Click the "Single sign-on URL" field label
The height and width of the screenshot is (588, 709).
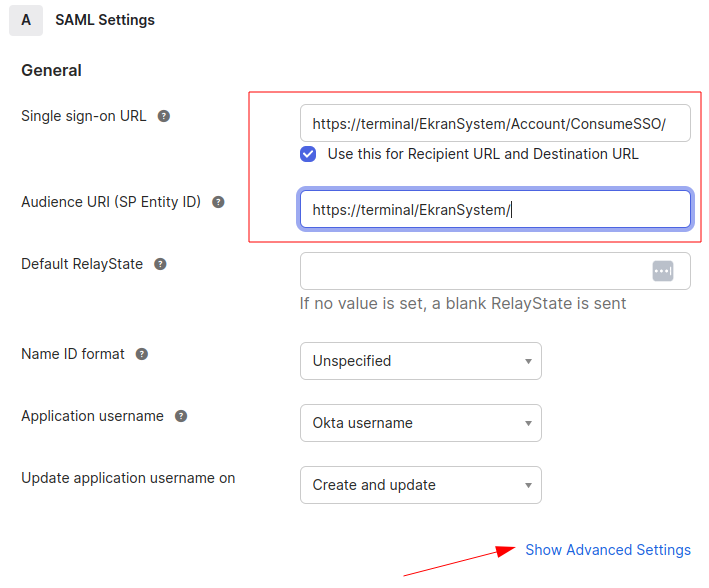84,116
